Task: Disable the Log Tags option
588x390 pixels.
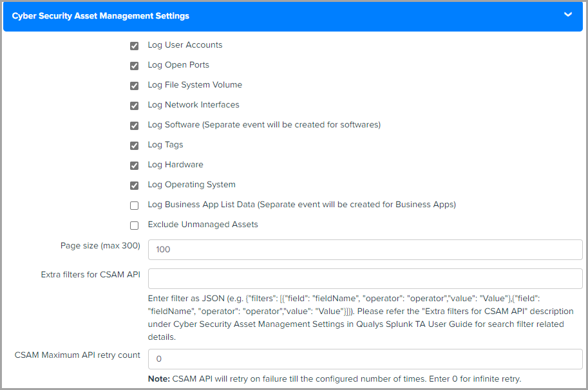Action: pos(134,145)
